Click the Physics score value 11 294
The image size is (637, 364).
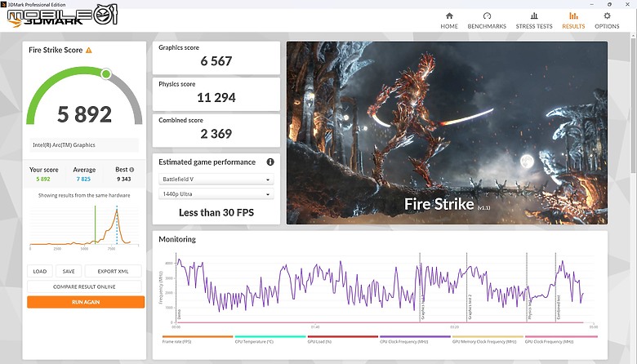216,98
